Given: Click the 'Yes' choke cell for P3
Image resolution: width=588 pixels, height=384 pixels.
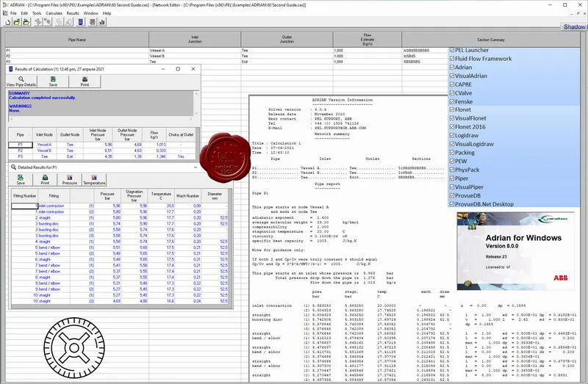Looking at the screenshot, I should (x=181, y=156).
